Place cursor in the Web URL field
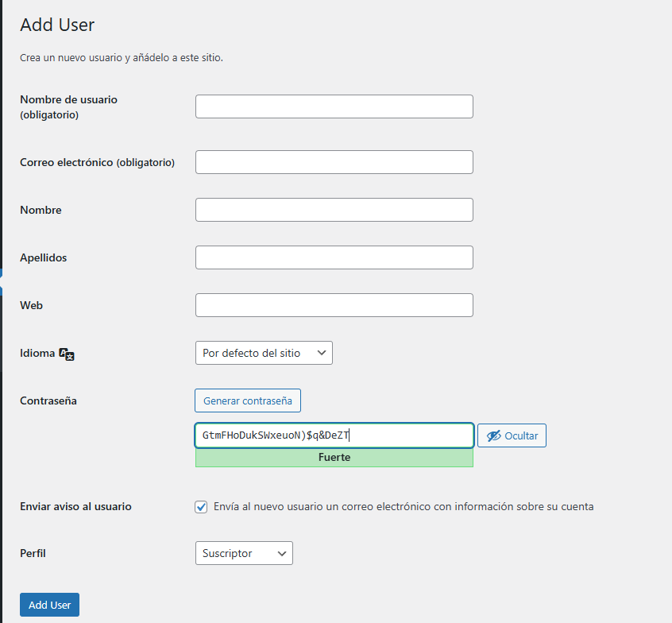The width and height of the screenshot is (672, 623). (334, 305)
